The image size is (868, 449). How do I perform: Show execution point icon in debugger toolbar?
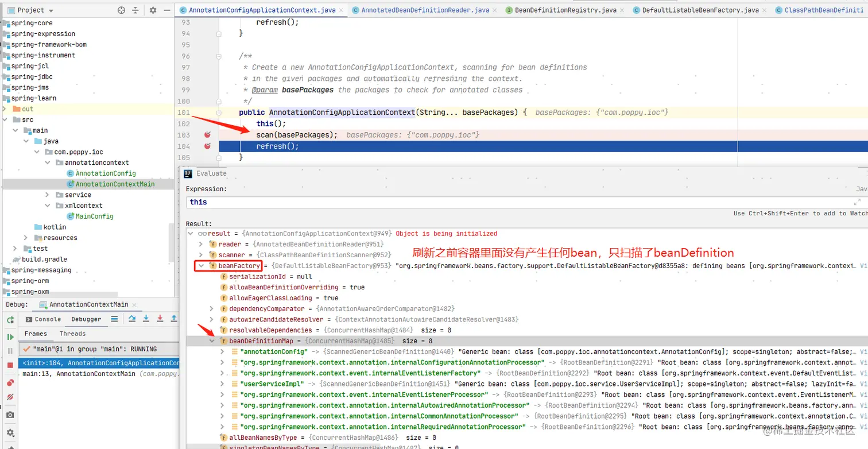pyautogui.click(x=114, y=319)
